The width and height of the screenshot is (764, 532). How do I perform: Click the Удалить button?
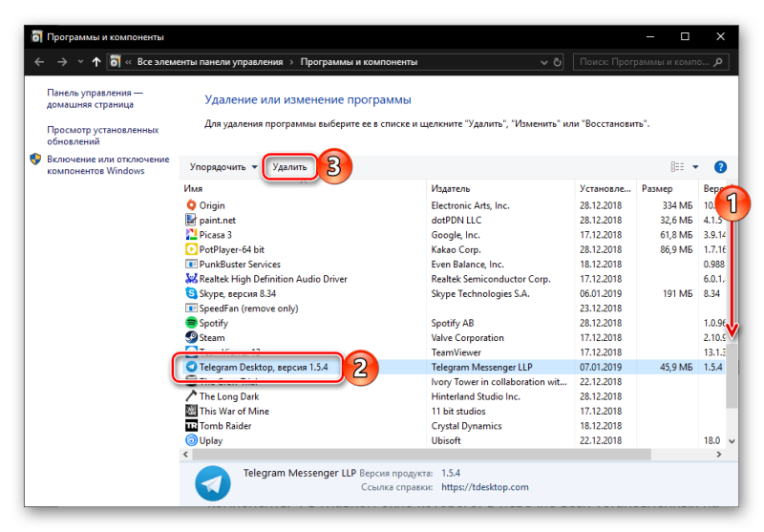[289, 167]
